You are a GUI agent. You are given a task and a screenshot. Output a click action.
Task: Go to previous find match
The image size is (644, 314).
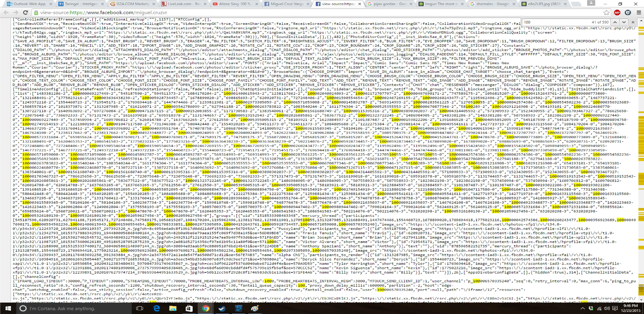coord(615,22)
